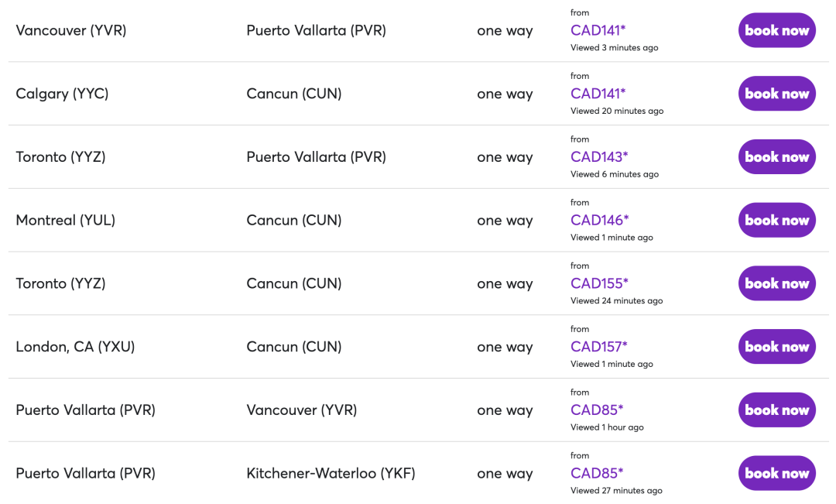The width and height of the screenshot is (836, 504).
Task: Book the Montreal to Cancun flight
Action: click(777, 220)
